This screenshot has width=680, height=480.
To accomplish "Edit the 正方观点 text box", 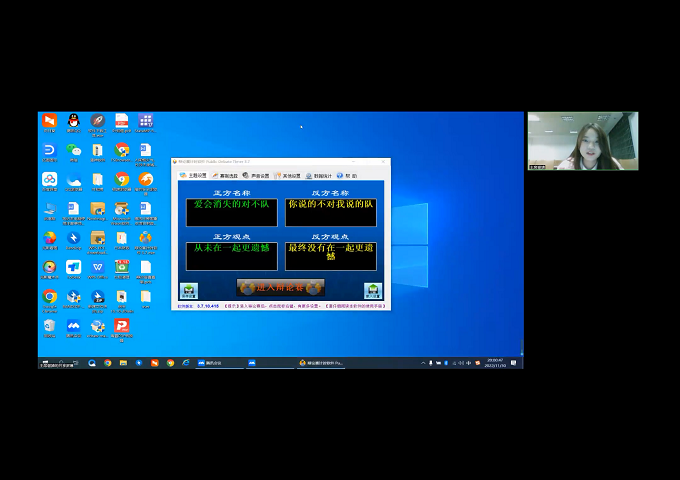I will 231,255.
